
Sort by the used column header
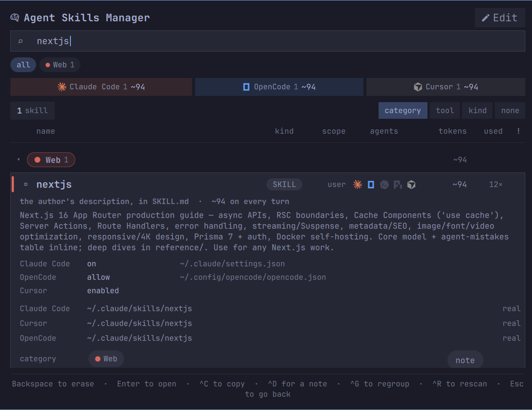[x=493, y=131]
